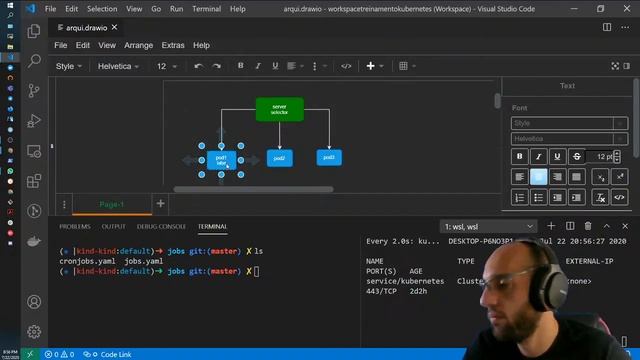
Task: Insert numbered list
Action: pyautogui.click(x=520, y=198)
